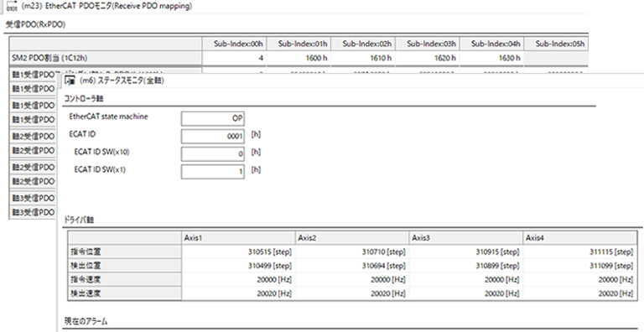Click the 1630 h cell in SM2 row
The image size is (644, 332).
tap(491, 58)
